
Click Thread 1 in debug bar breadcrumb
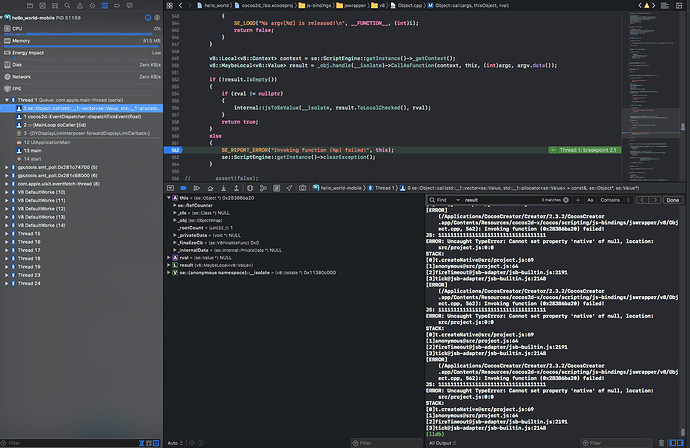(381, 188)
